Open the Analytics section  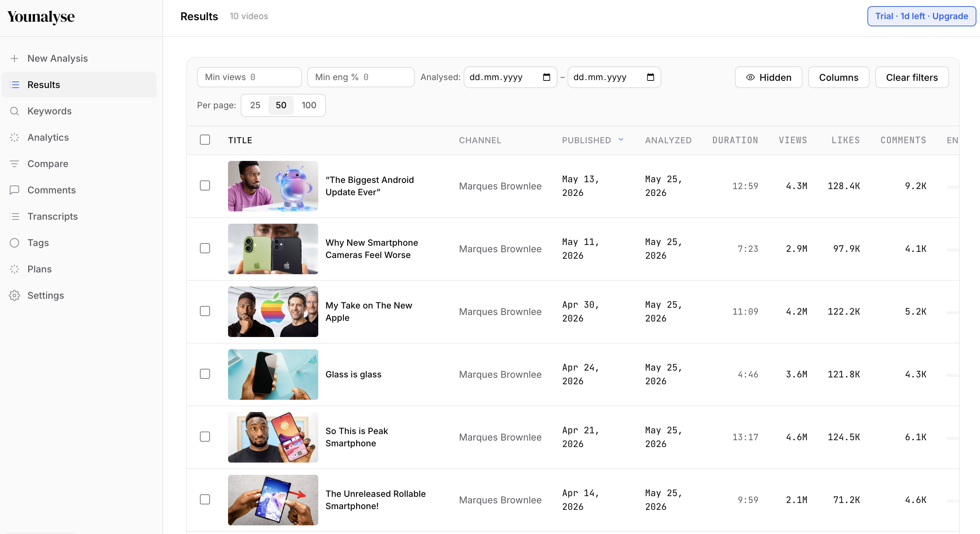pyautogui.click(x=79, y=137)
